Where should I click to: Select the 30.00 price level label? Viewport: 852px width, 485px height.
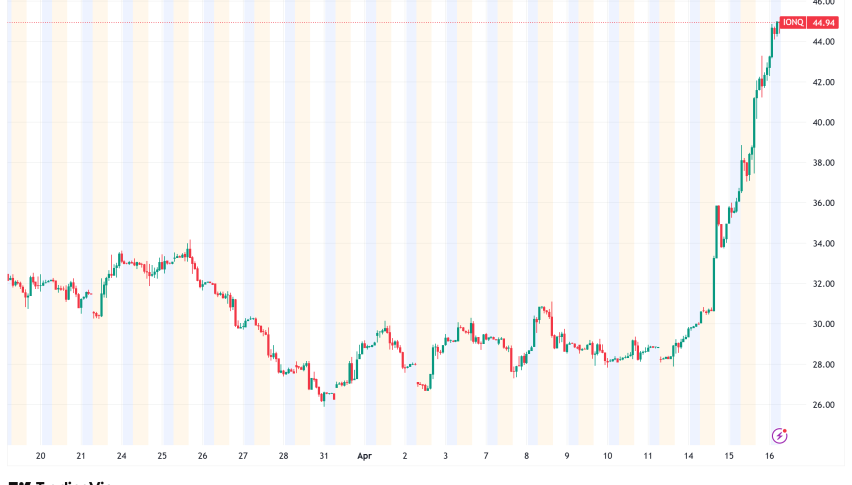click(x=823, y=324)
